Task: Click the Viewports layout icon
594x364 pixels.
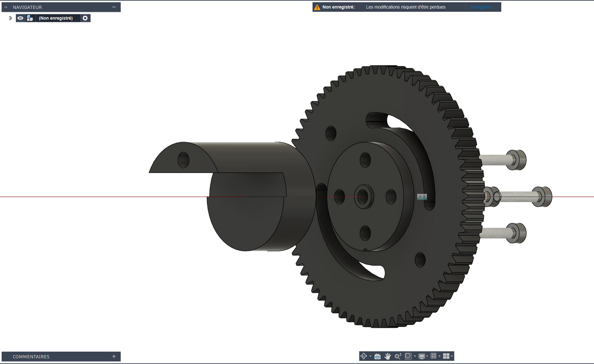Action: 446,356
